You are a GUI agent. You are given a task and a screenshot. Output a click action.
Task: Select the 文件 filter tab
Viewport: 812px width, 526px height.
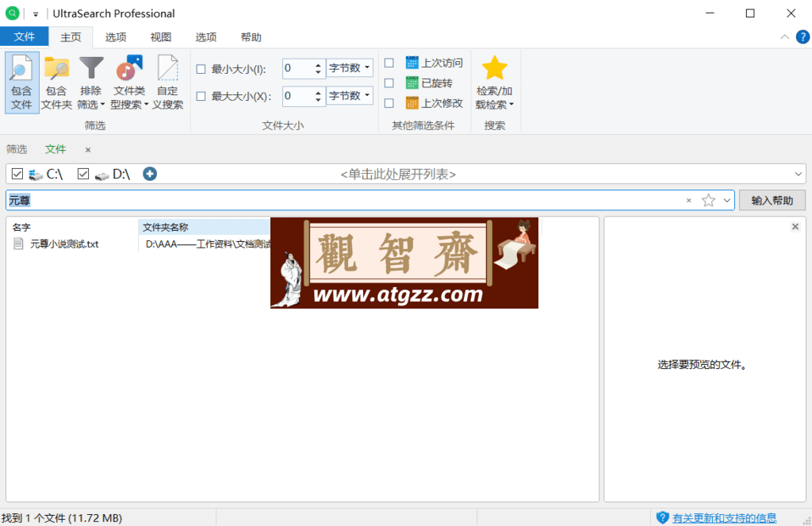tap(56, 149)
